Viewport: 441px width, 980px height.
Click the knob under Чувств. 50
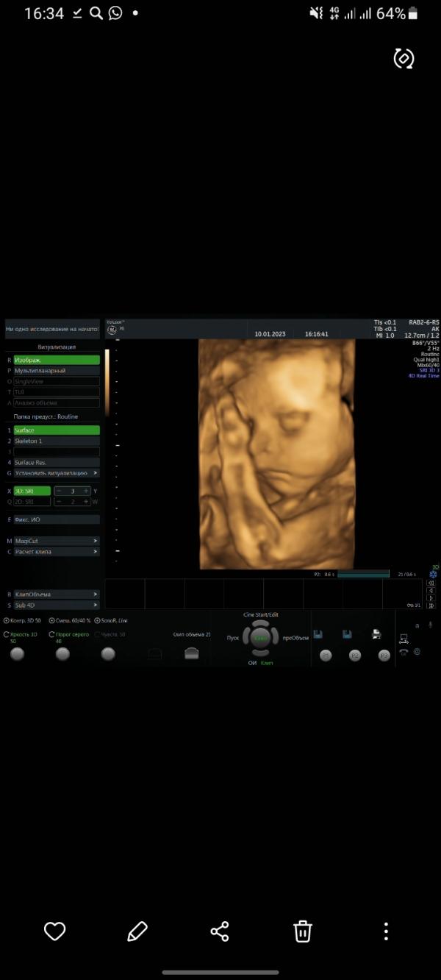click(108, 654)
